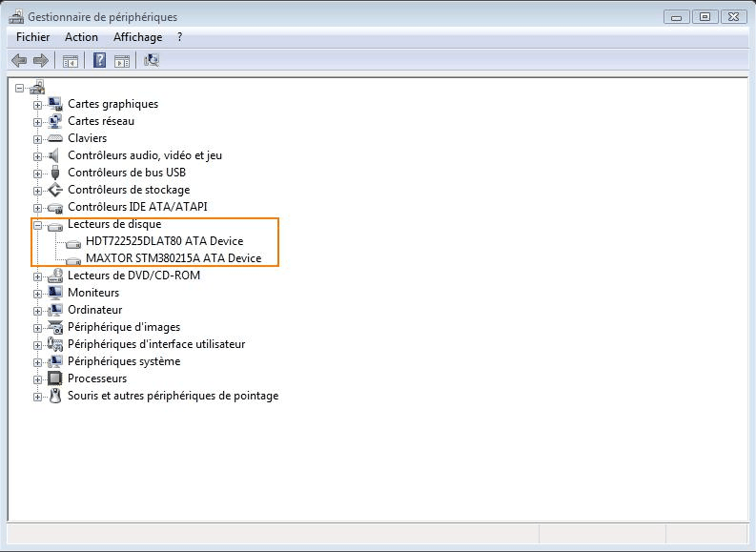756x552 pixels.
Task: Click the Ordinateur computer icon
Action: (x=55, y=310)
